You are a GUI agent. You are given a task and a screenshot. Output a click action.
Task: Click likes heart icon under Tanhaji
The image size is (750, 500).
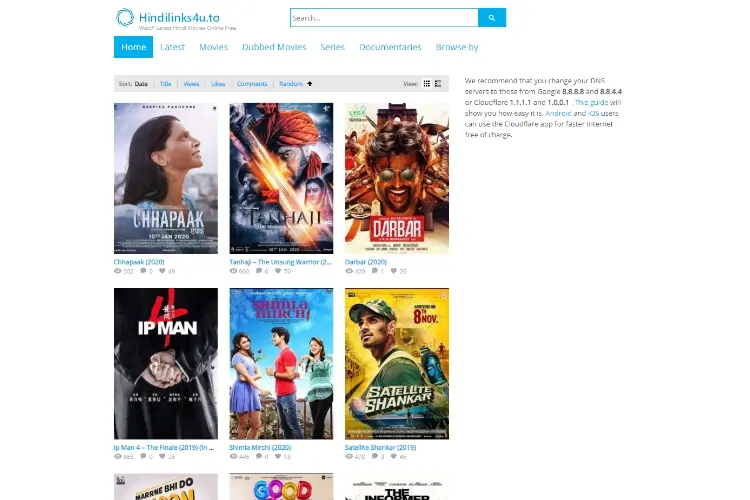pos(278,271)
